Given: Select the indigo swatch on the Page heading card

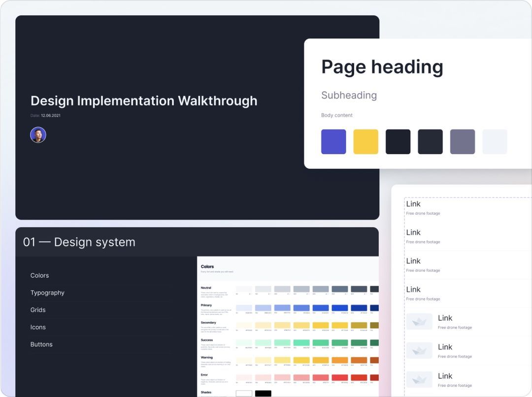Looking at the screenshot, I should (x=333, y=141).
